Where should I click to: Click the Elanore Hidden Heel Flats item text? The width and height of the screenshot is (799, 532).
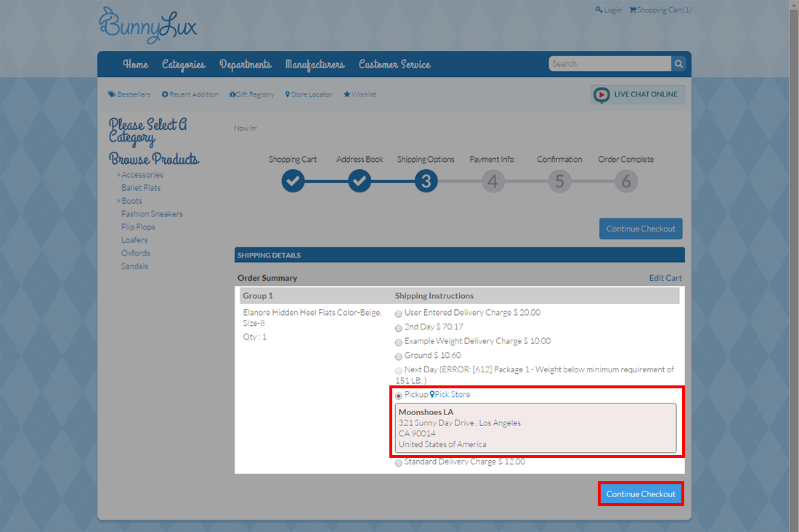pos(312,318)
